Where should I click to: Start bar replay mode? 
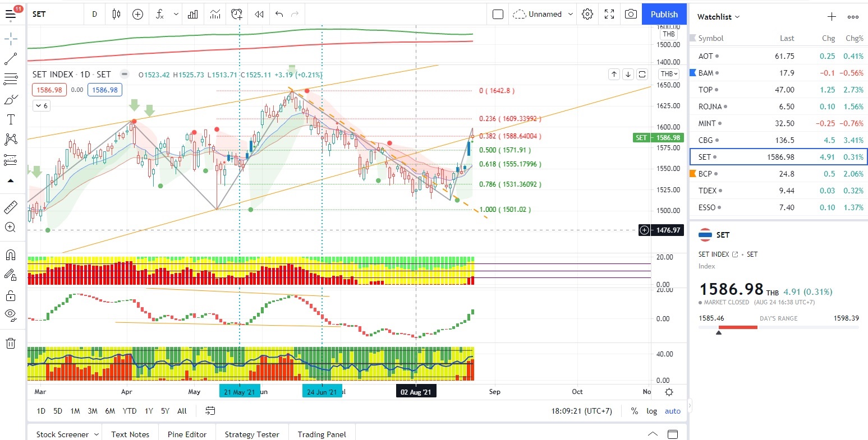(259, 14)
